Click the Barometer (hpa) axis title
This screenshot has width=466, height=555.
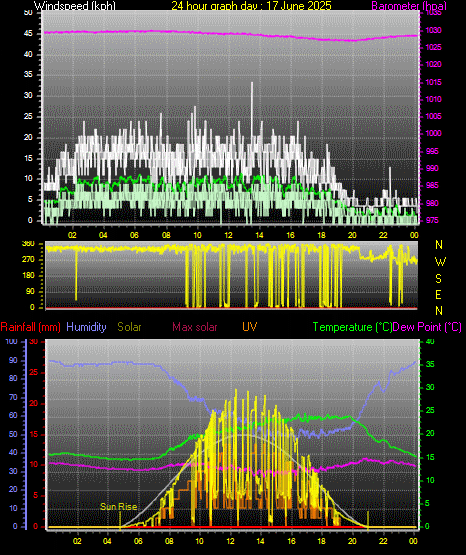409,6
